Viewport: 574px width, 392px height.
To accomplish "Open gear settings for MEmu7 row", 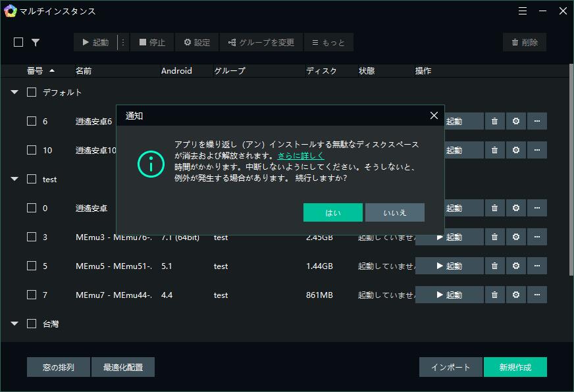I will click(x=516, y=295).
